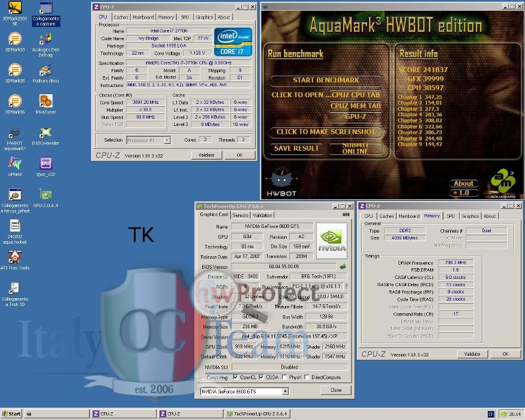Open the Graphics tab in top CPU-Z

tap(204, 17)
